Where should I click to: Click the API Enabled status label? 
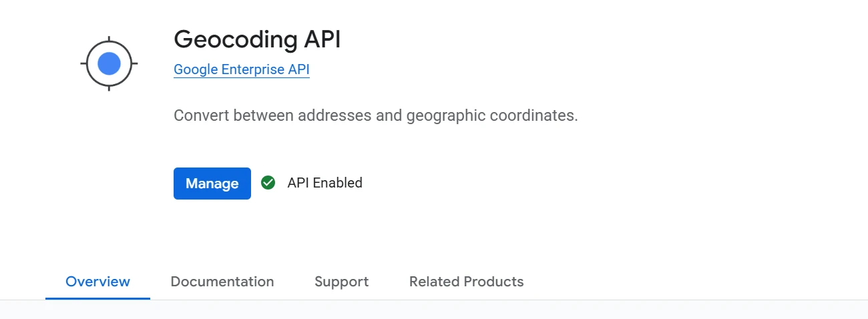(x=324, y=183)
